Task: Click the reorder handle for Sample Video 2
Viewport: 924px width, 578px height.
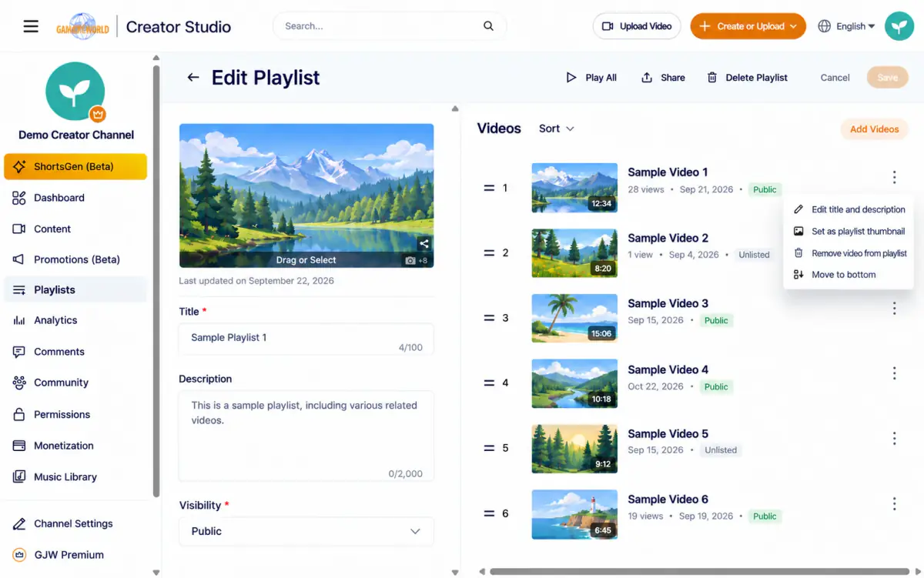Action: pos(488,253)
